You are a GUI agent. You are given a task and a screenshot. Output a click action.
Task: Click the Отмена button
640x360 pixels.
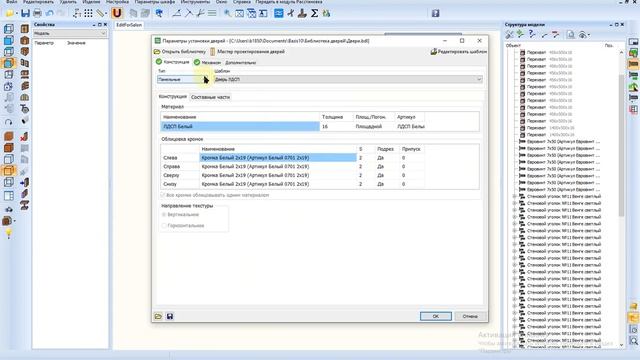pos(470,316)
